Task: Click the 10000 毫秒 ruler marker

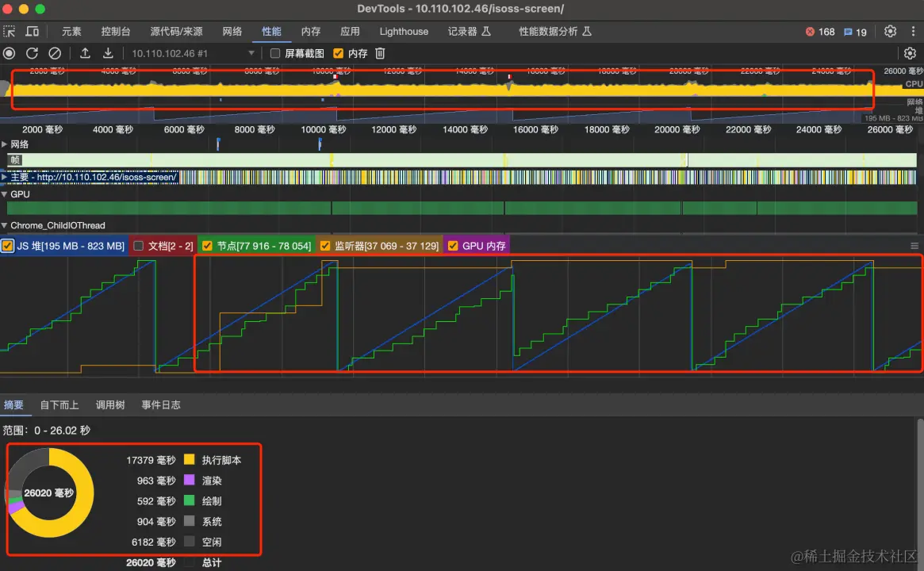Action: tap(324, 129)
